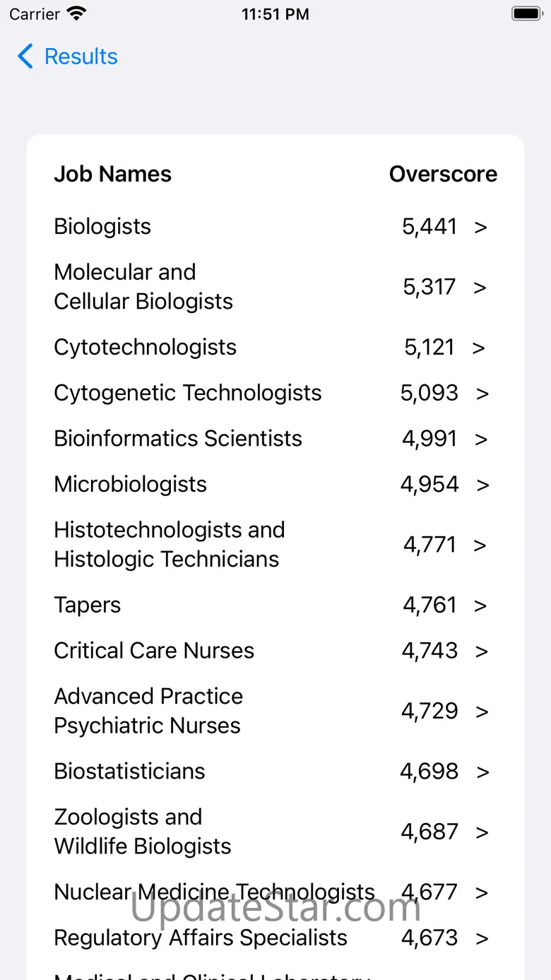Open Nuclear Medicine Technologists row arrow

[482, 892]
